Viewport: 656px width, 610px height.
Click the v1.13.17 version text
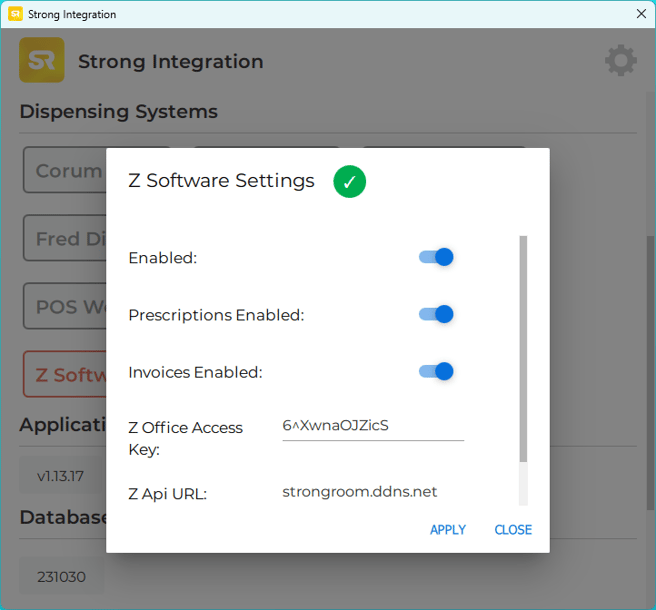61,476
